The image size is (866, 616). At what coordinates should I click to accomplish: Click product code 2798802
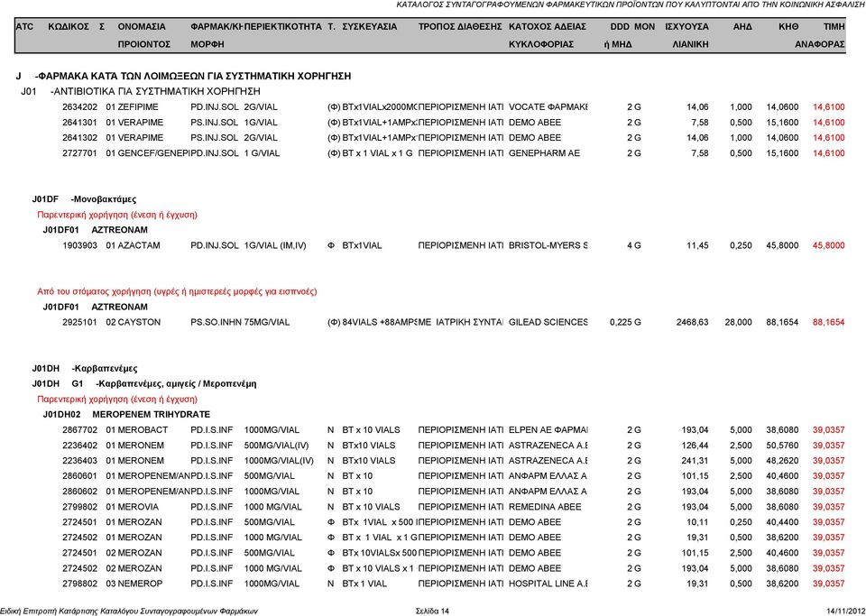[x=79, y=584]
